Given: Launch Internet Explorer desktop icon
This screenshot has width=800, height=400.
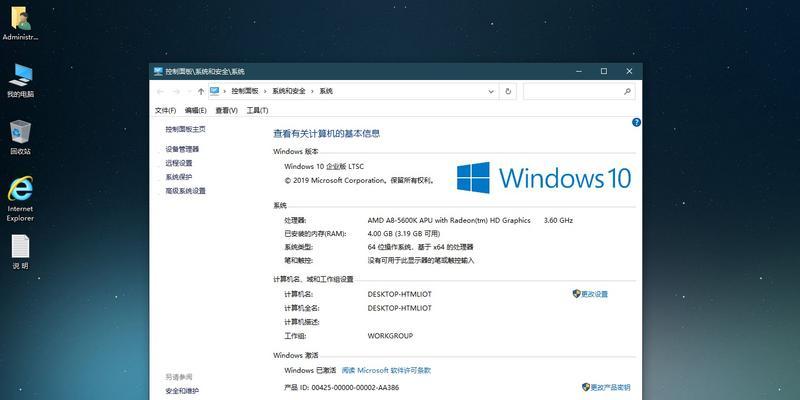Looking at the screenshot, I should pyautogui.click(x=20, y=199).
